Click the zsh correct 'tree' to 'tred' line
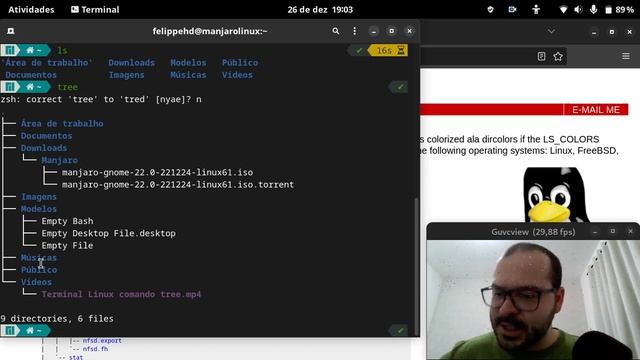 (101, 99)
